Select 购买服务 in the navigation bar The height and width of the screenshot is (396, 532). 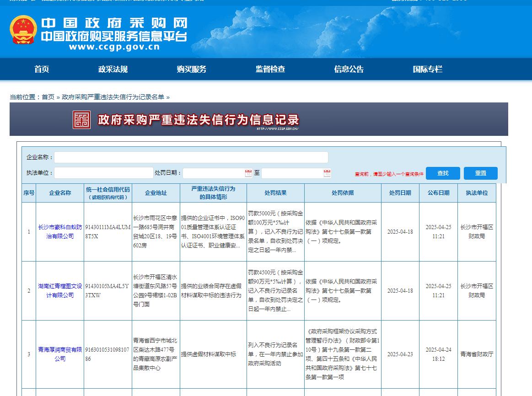pos(192,70)
